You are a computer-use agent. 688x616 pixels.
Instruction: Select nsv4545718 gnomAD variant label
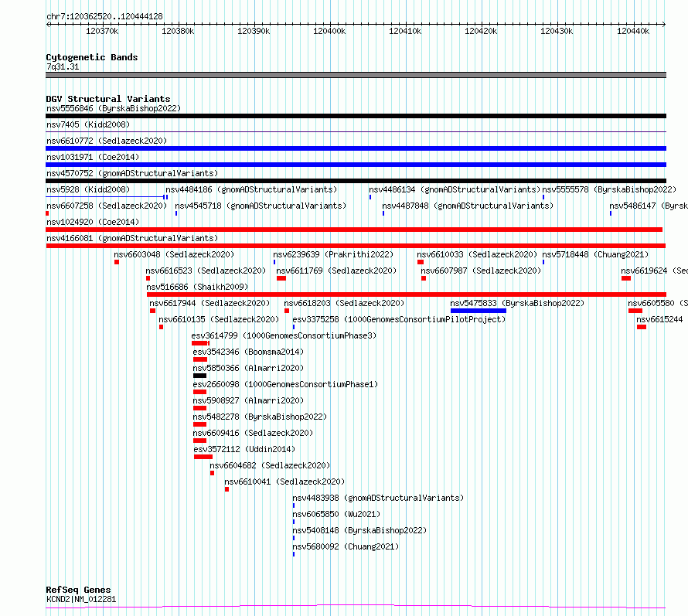[261, 206]
